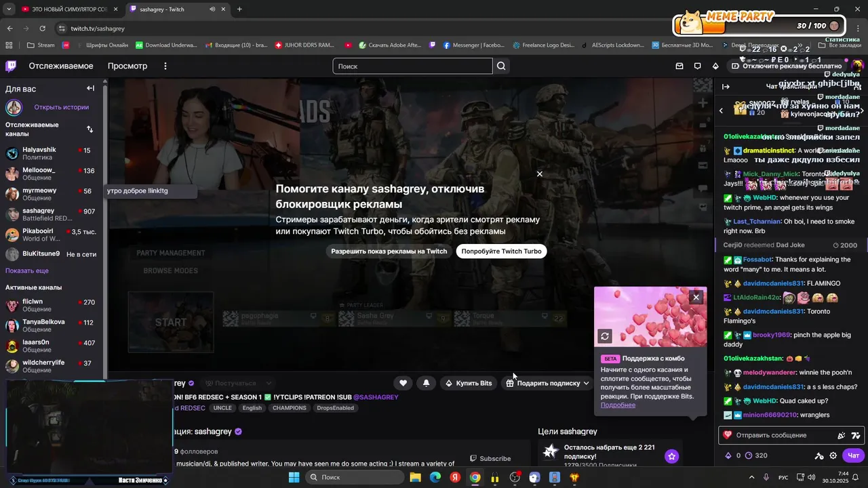Viewport: 868px width, 488px height.
Task: Mute the sashagrey browser tab audio
Action: coord(212,9)
